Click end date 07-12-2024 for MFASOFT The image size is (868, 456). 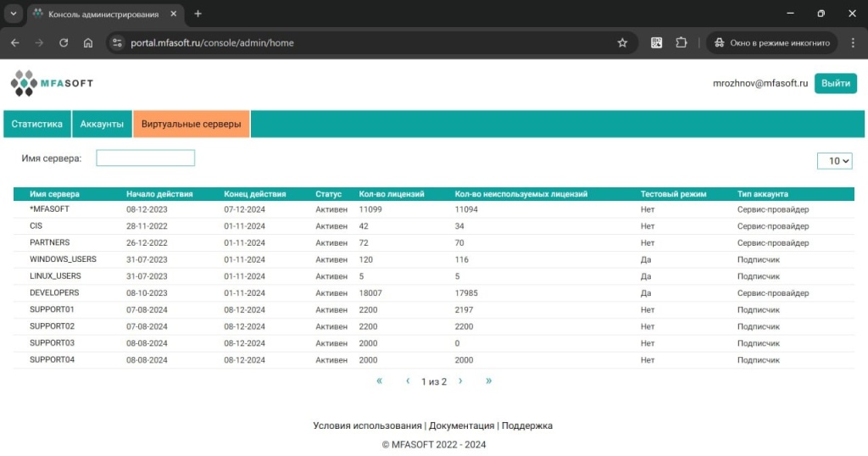[x=244, y=209]
